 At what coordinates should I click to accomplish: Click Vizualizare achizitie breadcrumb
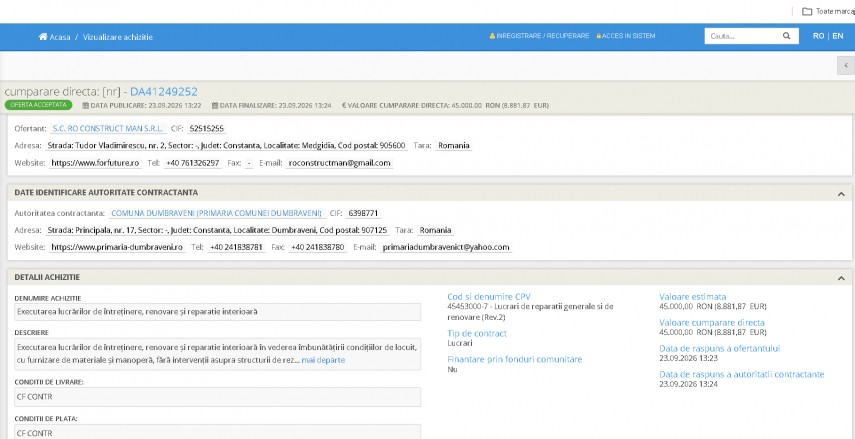pos(118,37)
